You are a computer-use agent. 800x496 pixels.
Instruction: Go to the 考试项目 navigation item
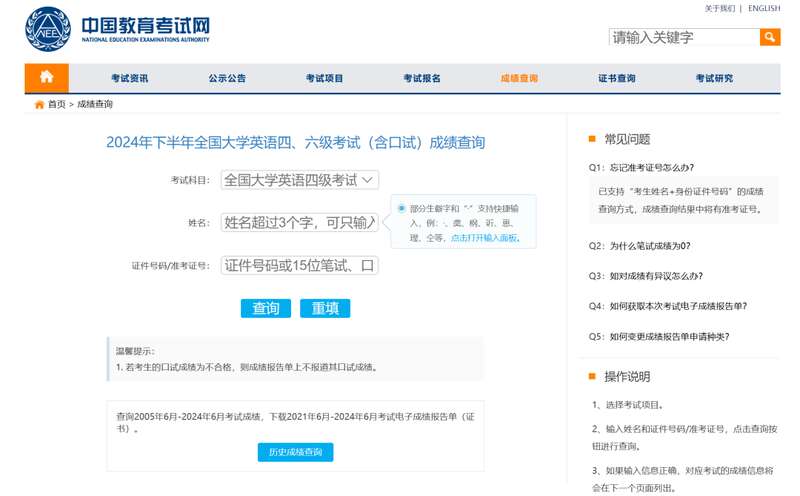tap(324, 79)
